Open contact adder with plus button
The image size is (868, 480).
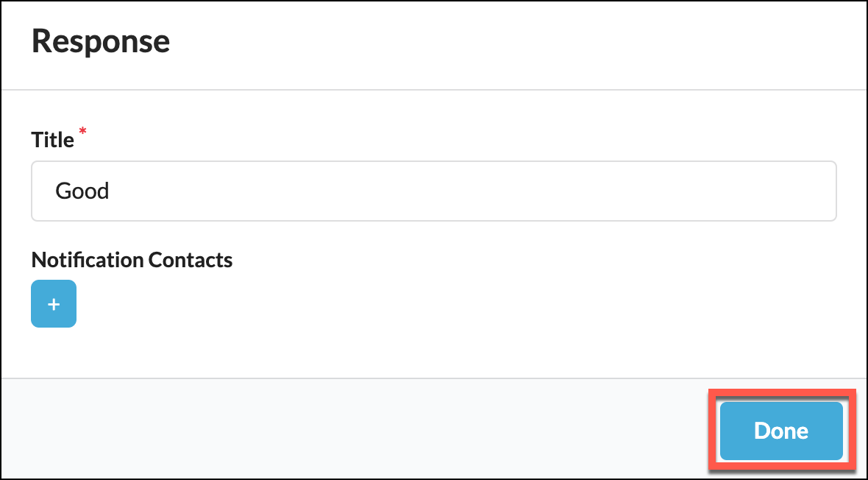(x=54, y=304)
